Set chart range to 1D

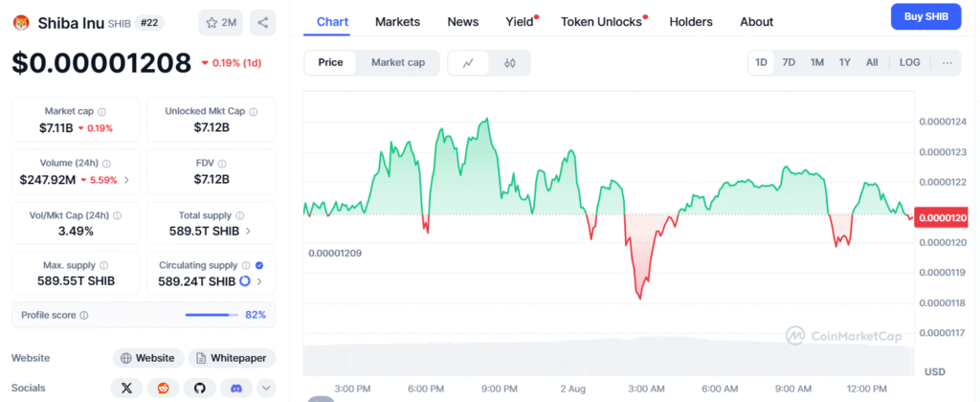click(x=761, y=62)
